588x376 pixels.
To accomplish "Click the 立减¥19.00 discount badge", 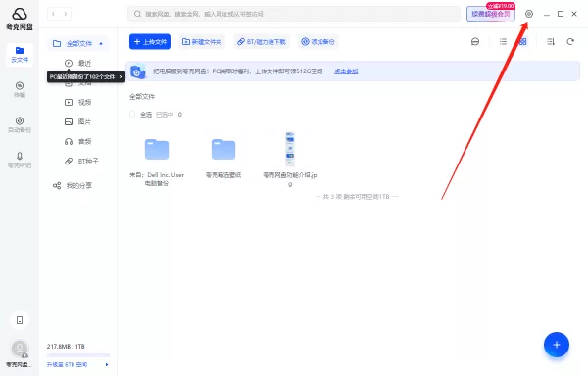I will pos(501,6).
